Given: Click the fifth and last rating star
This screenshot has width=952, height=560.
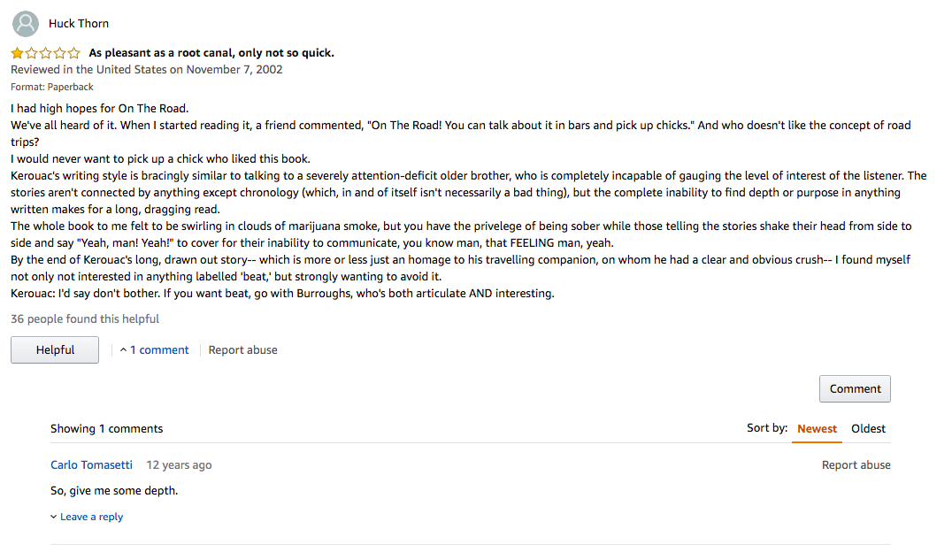Looking at the screenshot, I should pos(73,53).
